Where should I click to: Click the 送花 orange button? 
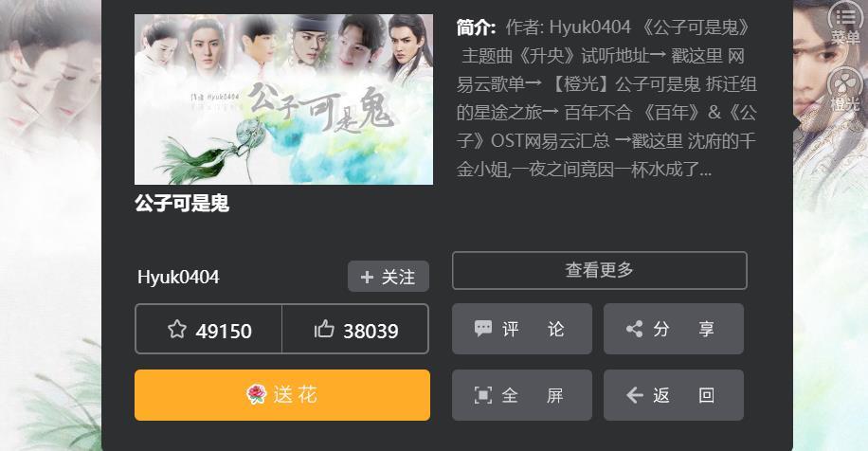282,395
